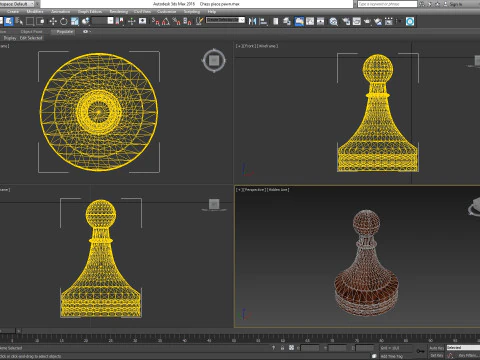This screenshot has width=480, height=360.
Task: Activate Select and Scale tool
Action: click(x=75, y=21)
